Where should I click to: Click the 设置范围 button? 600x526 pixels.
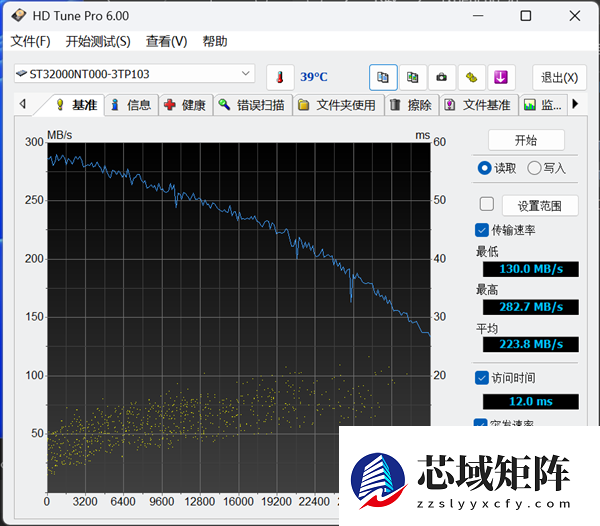pos(540,206)
